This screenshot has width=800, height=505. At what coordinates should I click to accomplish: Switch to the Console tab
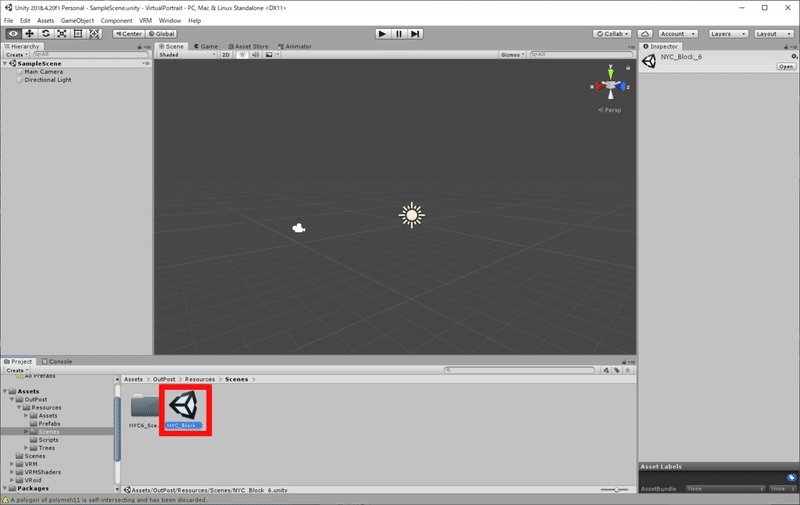coord(57,361)
